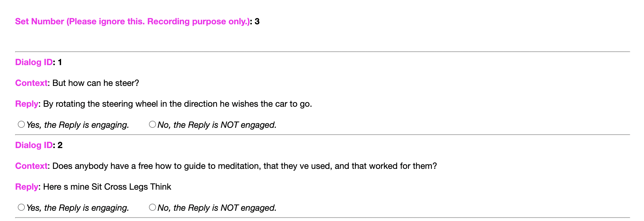Click the steering wheel reply sentence
The image size is (644, 221).
coord(177,104)
